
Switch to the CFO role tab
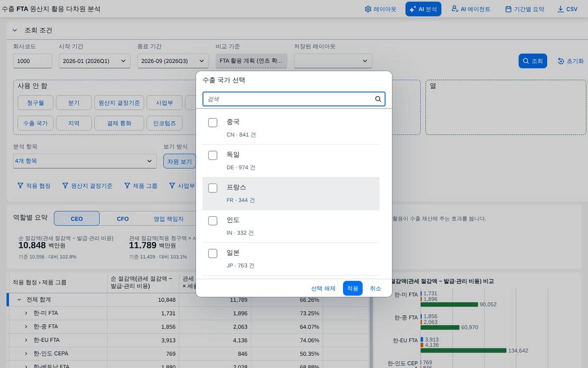coord(122,219)
